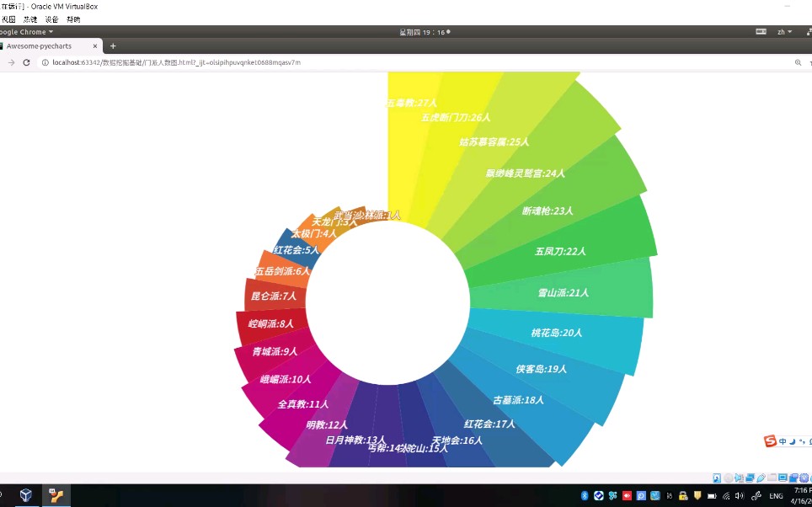Screen dimensions: 812x507
Task: Close the Awesome-pyecharts tab
Action: pyautogui.click(x=95, y=46)
